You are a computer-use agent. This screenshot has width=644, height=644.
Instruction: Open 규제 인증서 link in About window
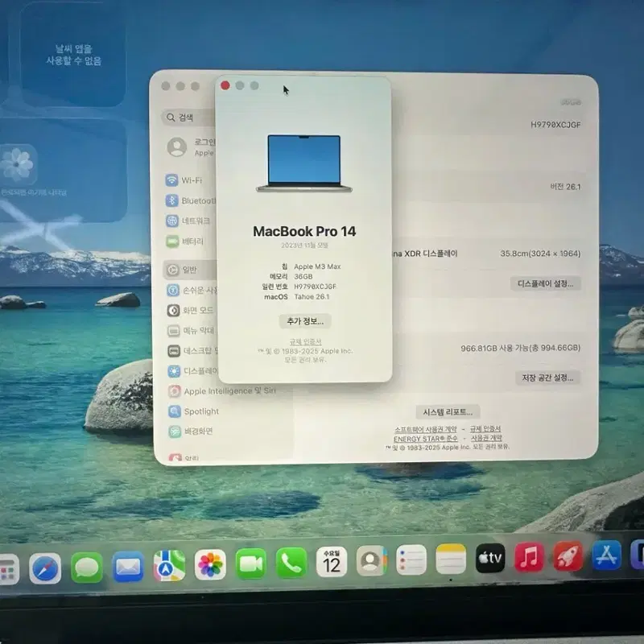(305, 341)
